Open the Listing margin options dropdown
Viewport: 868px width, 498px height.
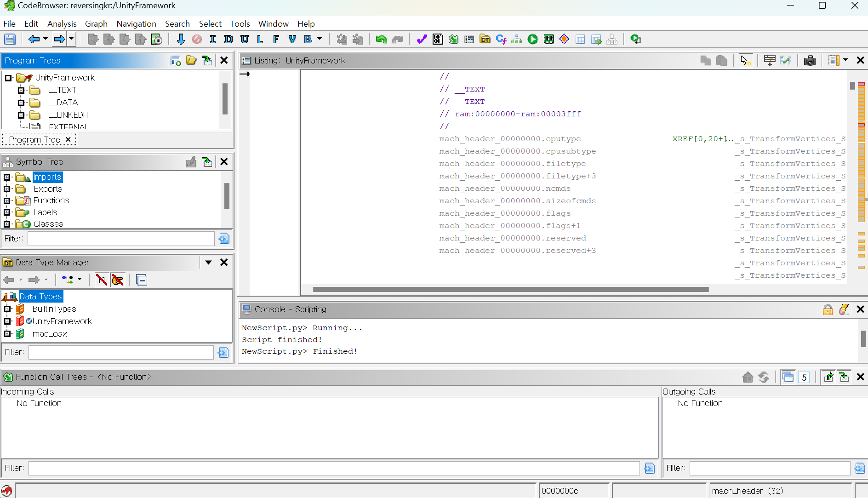coord(845,60)
